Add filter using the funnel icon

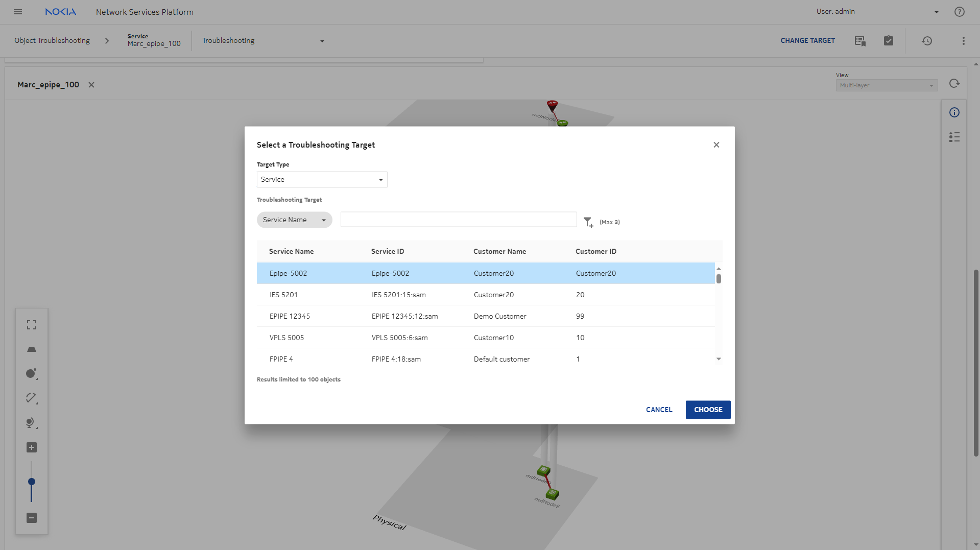click(588, 222)
